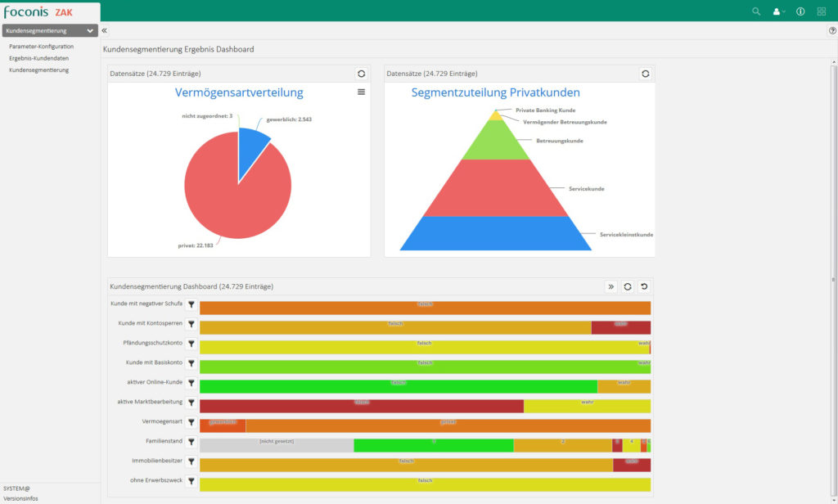This screenshot has width=838, height=504.
Task: Collapse sidebar with double-chevron icon
Action: 105,30
